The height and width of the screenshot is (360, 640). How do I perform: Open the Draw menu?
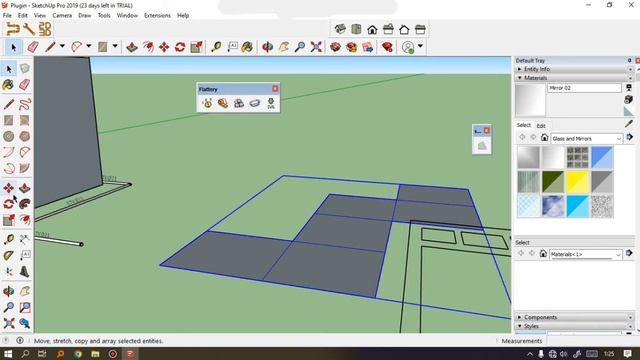pyautogui.click(x=84, y=15)
